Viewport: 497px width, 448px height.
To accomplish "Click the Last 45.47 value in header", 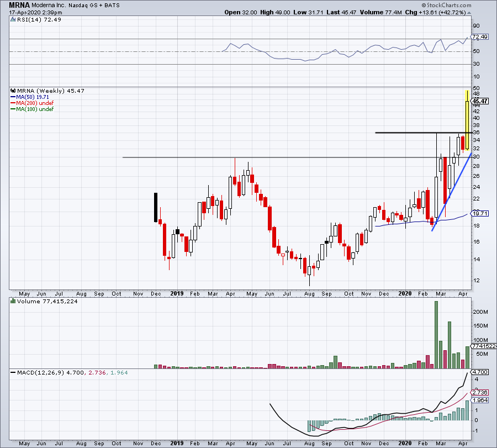I will coord(341,12).
